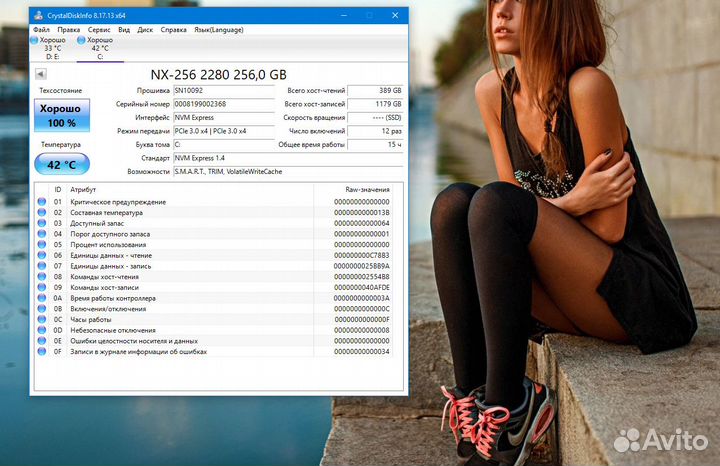Click the 15 ч power-on hours value
This screenshot has height=466, width=720.
375,145
